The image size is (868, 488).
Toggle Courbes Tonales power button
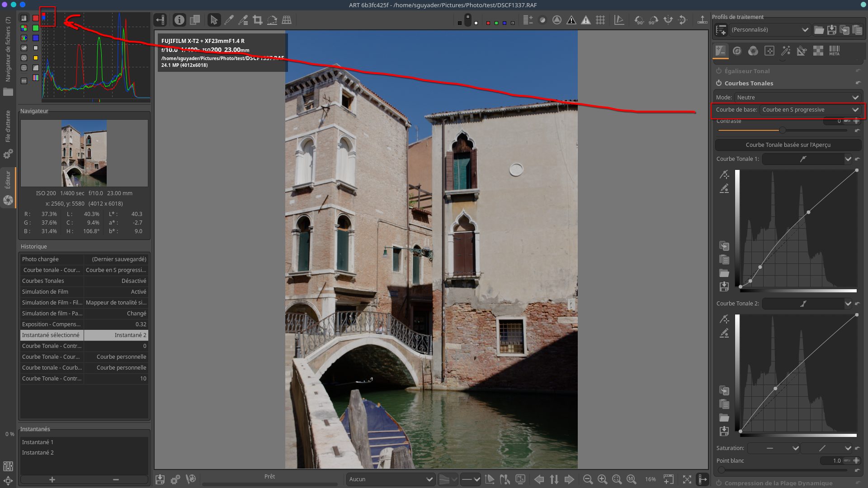(719, 83)
